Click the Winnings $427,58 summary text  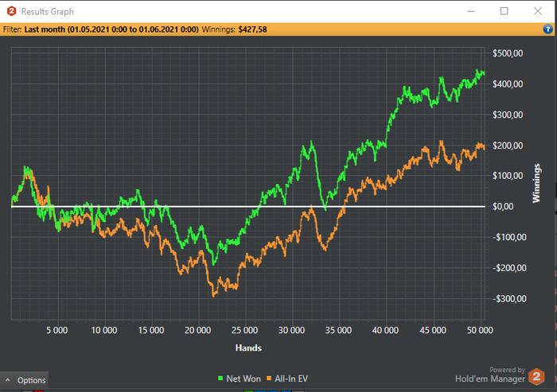(x=235, y=29)
